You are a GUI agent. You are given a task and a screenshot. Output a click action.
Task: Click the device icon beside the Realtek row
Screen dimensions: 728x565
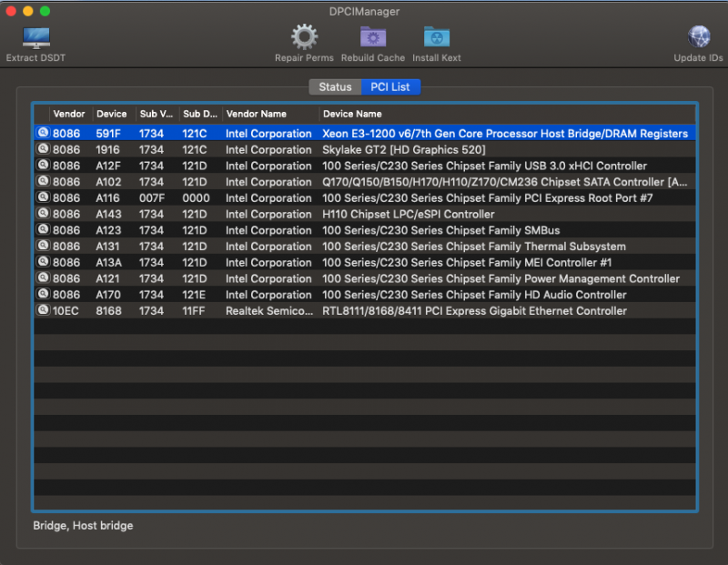(43, 310)
